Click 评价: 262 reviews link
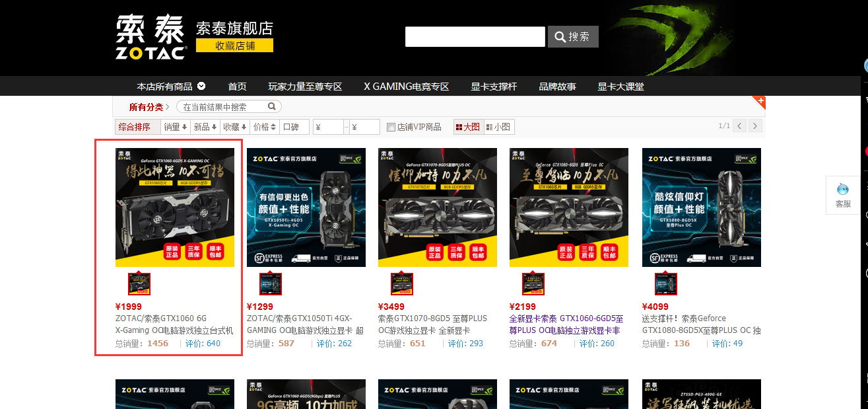The image size is (868, 409). pos(334,344)
